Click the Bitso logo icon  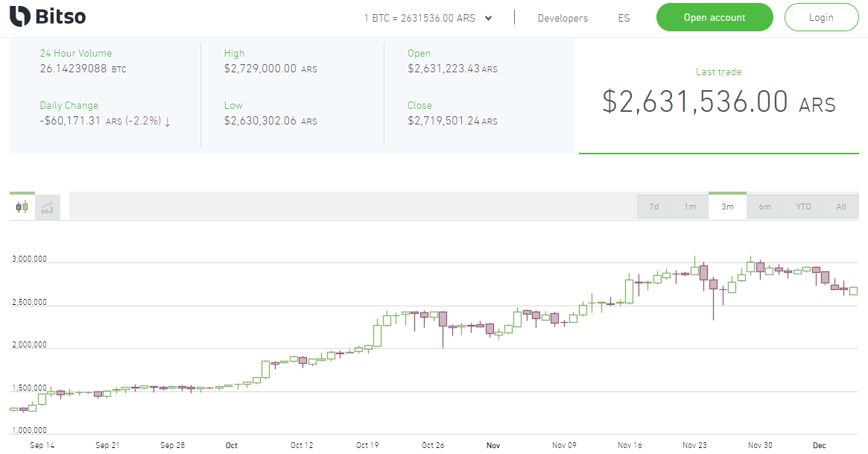pyautogui.click(x=20, y=16)
